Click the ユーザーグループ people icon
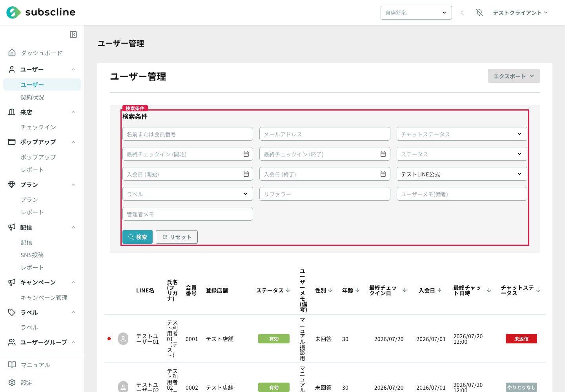This screenshot has height=392, width=565. click(x=12, y=342)
